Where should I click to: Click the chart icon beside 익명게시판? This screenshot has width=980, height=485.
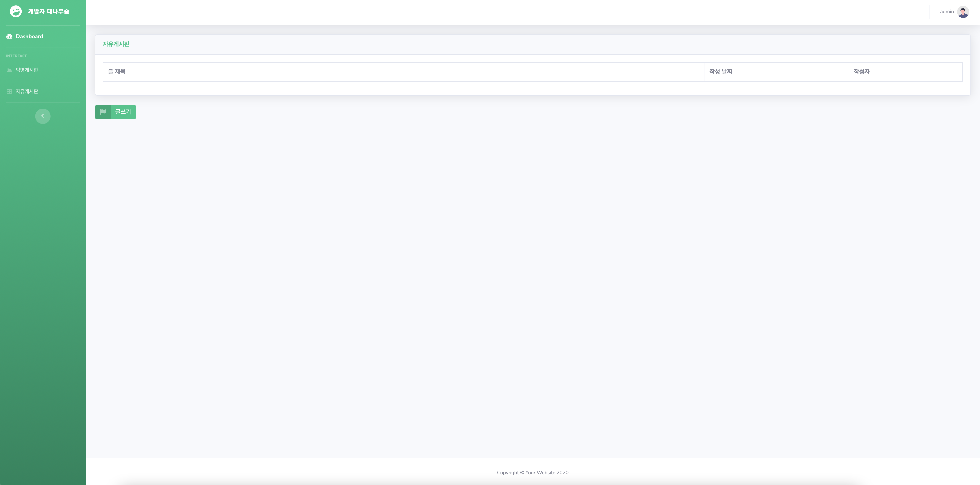[10, 70]
